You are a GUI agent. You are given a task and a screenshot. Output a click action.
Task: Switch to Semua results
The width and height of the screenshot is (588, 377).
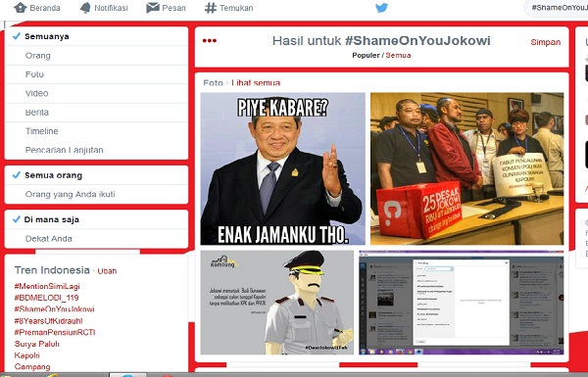click(x=398, y=55)
